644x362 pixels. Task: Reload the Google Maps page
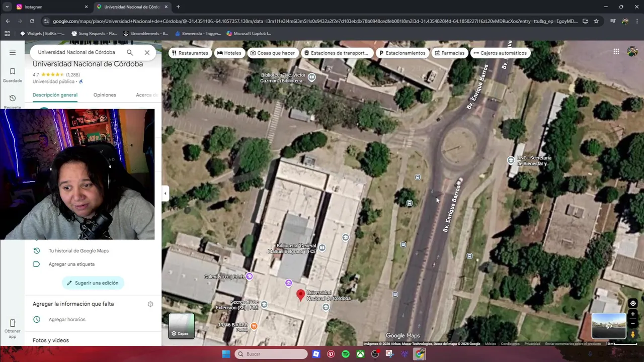tap(32, 21)
